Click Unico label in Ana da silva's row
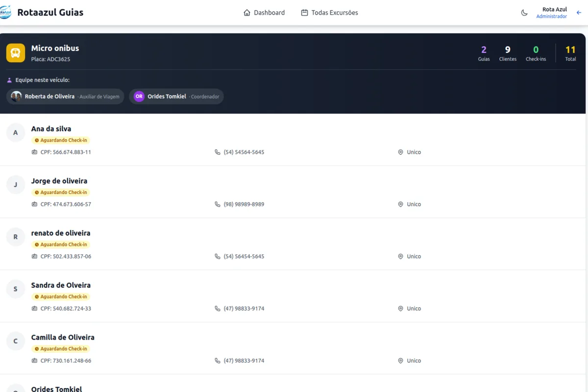Image resolution: width=588 pixels, height=392 pixels. point(414,152)
